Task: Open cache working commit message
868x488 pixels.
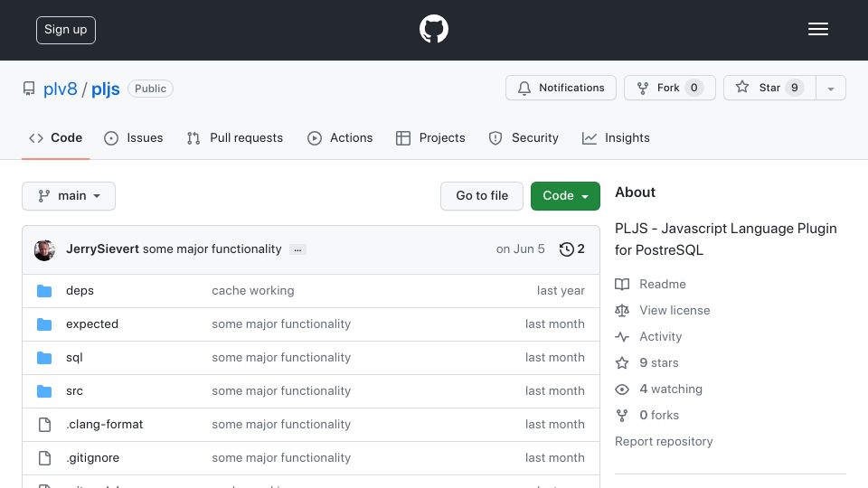Action: coord(253,290)
